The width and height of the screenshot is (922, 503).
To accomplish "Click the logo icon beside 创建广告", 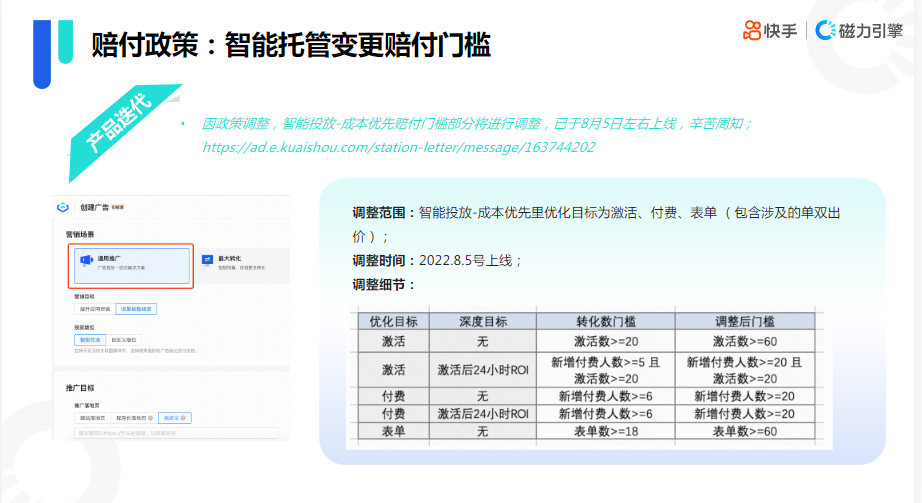I will (63, 207).
